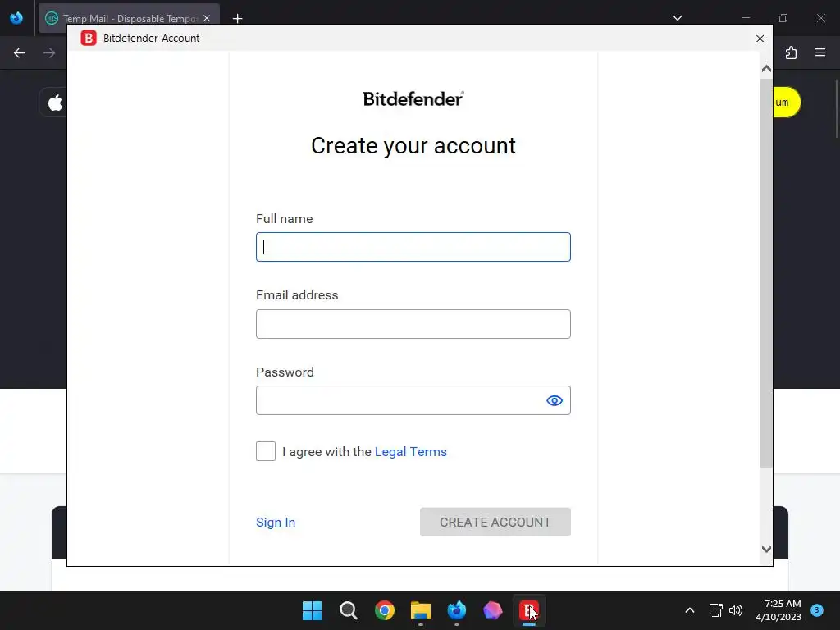Screen dimensions: 840x630
Task: Open the Windows Start menu
Action: [x=312, y=610]
